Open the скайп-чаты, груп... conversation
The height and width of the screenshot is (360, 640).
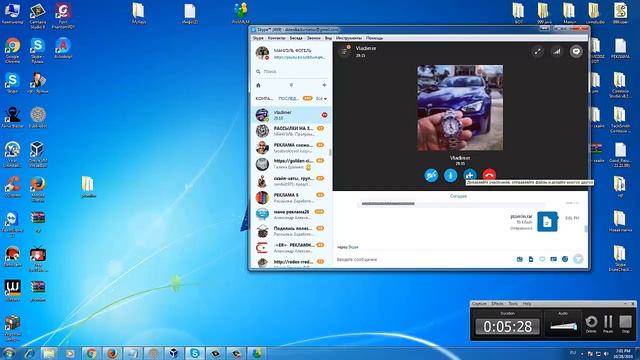291,181
